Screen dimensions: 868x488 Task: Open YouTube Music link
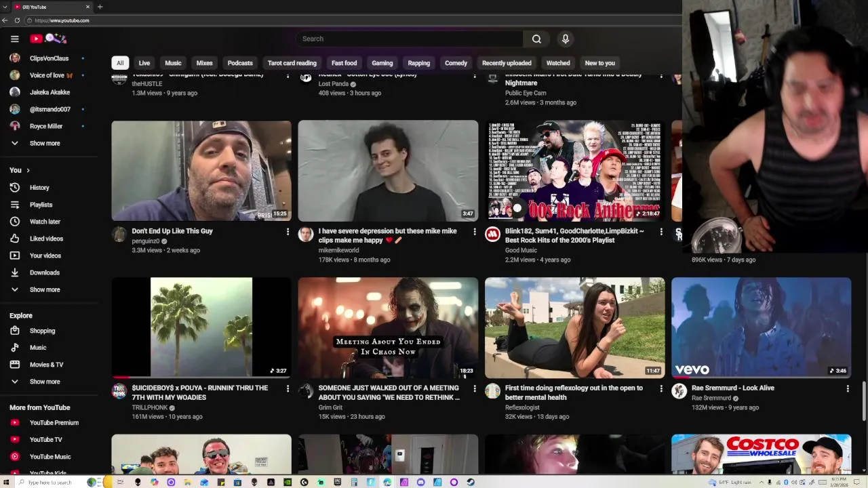50,457
